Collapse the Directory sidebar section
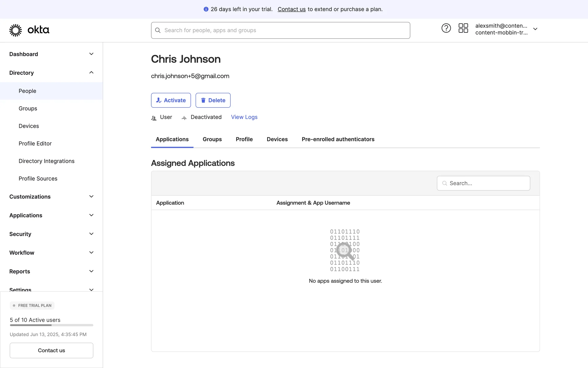This screenshot has height=368, width=588. point(91,73)
